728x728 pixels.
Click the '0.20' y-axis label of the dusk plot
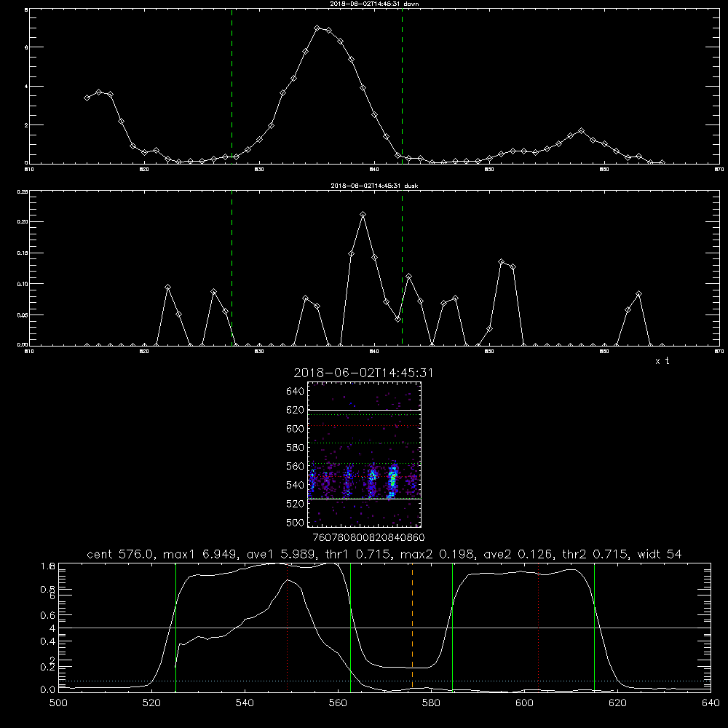[23, 222]
